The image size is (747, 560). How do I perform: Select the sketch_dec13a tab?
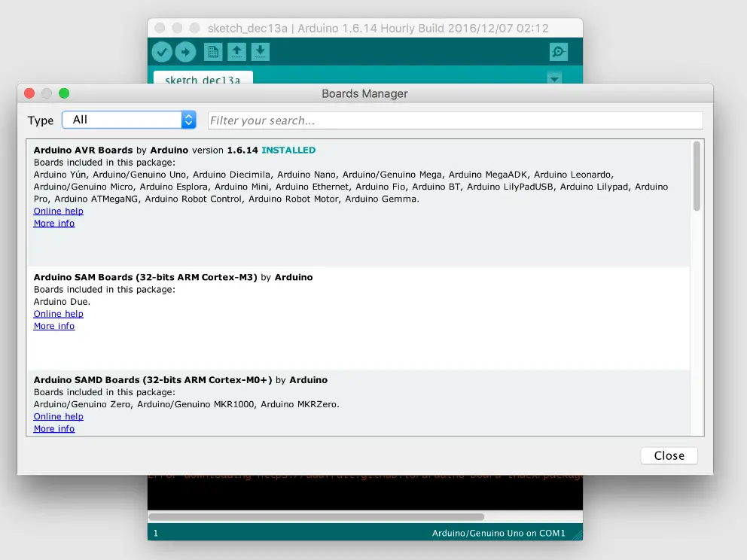coord(203,78)
